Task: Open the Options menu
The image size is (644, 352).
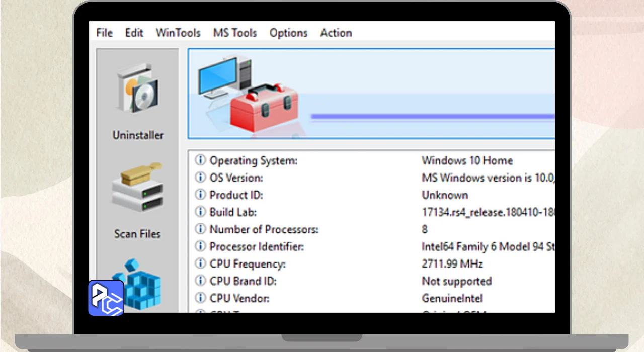Action: tap(288, 33)
